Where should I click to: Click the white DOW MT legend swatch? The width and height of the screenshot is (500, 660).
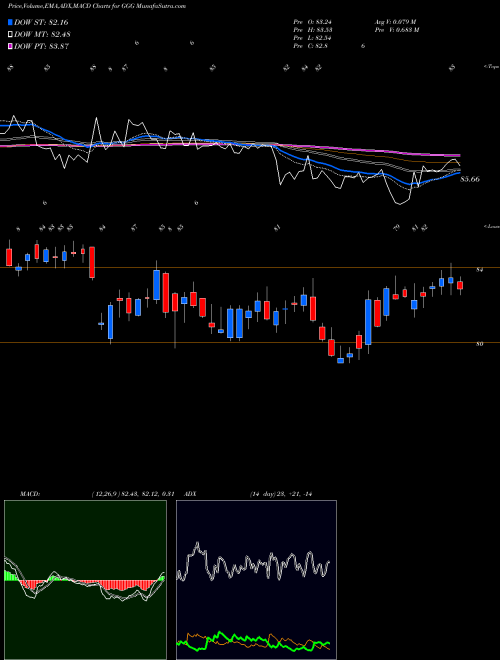point(11,34)
